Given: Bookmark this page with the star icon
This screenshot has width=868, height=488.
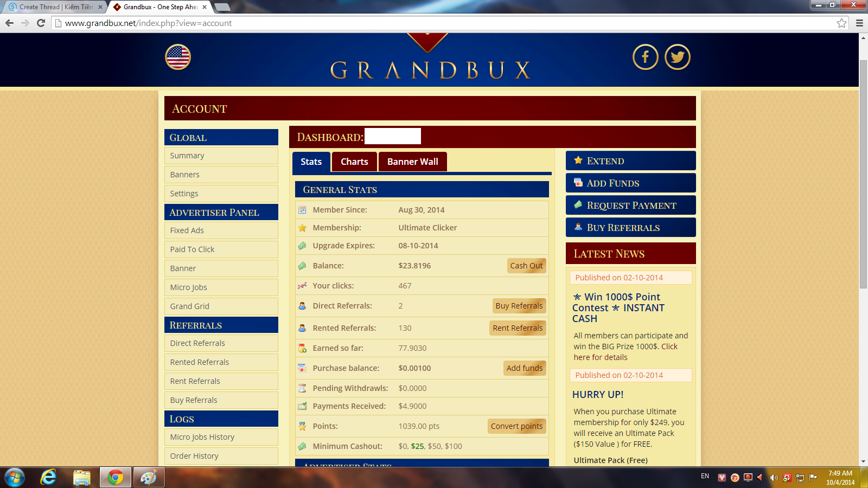Looking at the screenshot, I should (x=841, y=23).
